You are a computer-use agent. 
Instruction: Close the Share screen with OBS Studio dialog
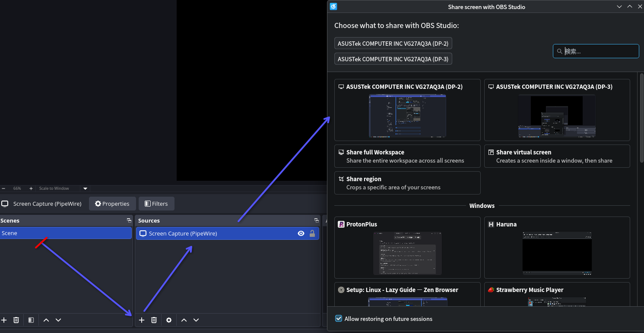point(640,6)
